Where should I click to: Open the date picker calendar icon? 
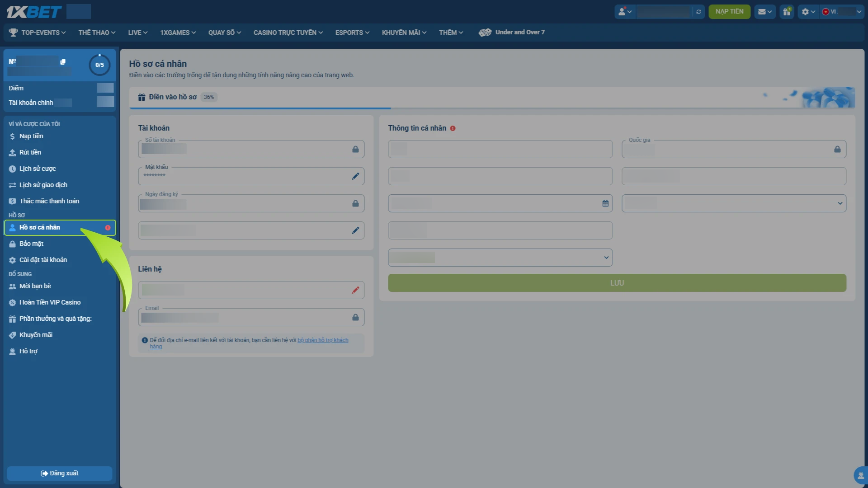tap(605, 203)
